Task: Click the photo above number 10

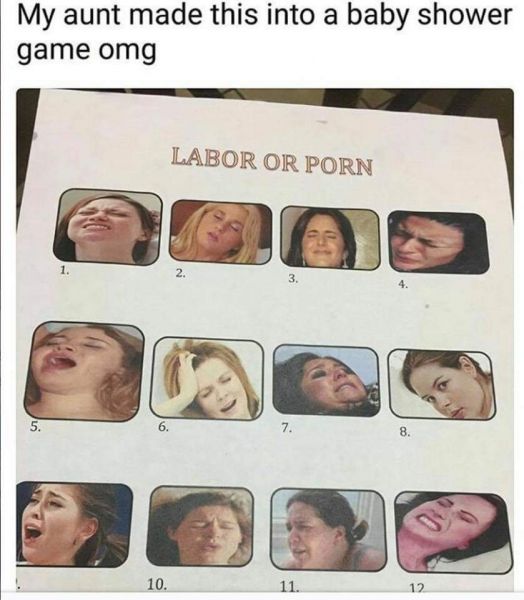Action: coord(200,526)
